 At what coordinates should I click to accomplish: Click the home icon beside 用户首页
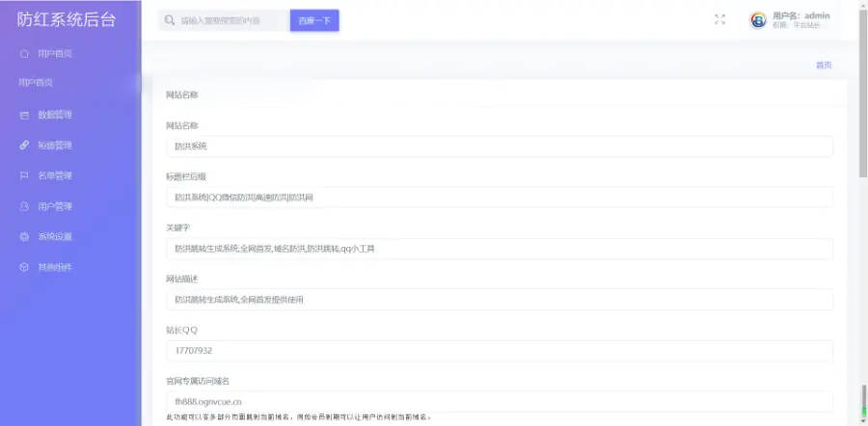(x=24, y=54)
